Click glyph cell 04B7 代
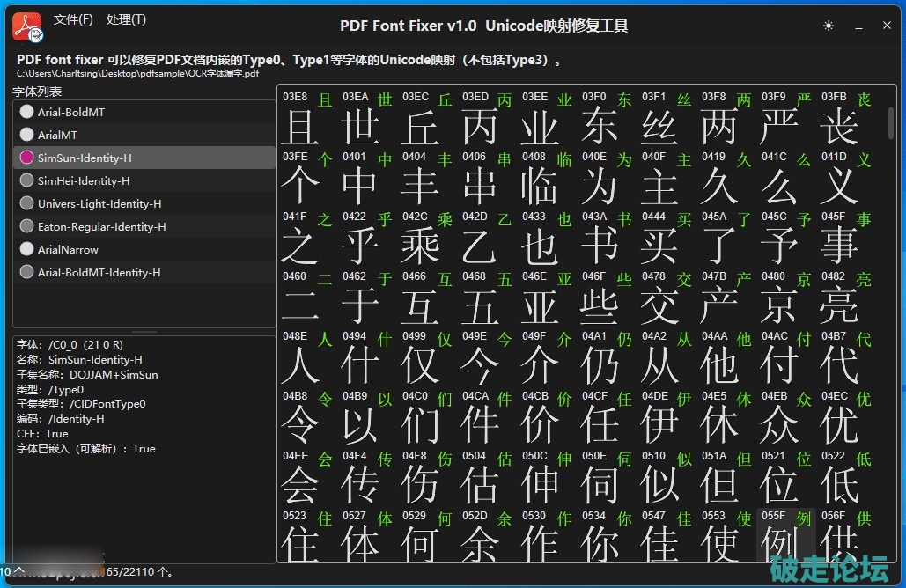The image size is (906, 588). tap(847, 356)
